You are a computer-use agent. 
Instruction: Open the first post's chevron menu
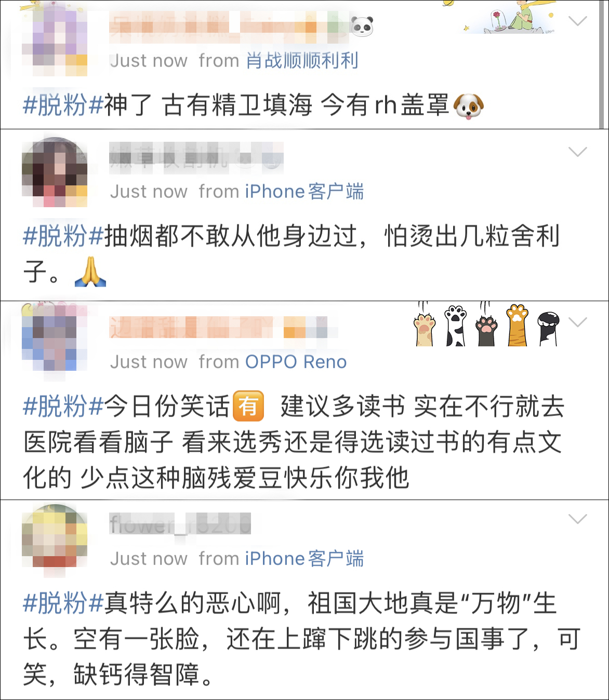pos(578,21)
